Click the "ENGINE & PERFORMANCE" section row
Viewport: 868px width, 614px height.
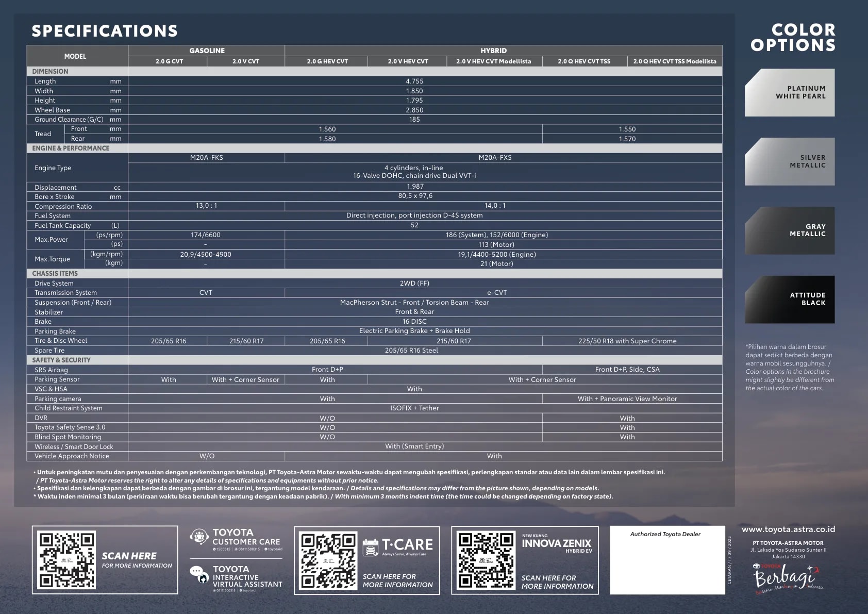[x=374, y=148]
